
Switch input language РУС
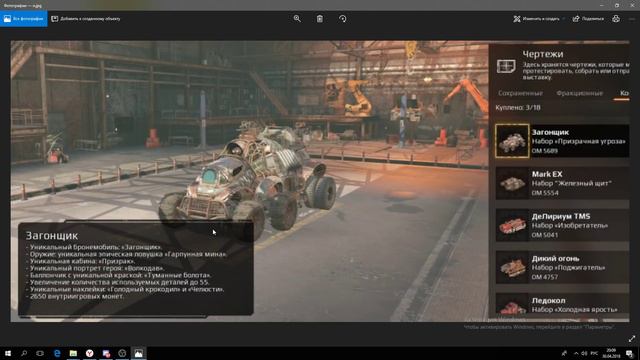[594, 353]
